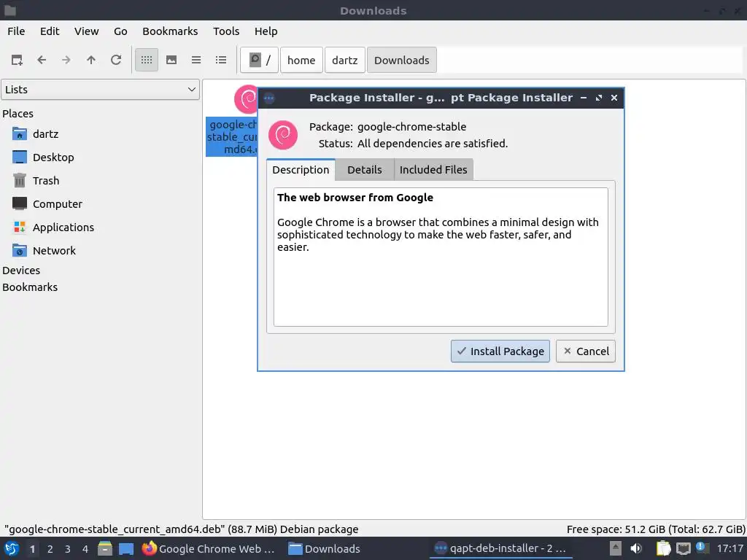This screenshot has height=560, width=747.
Task: Open the Tools menu
Action: coord(226,31)
